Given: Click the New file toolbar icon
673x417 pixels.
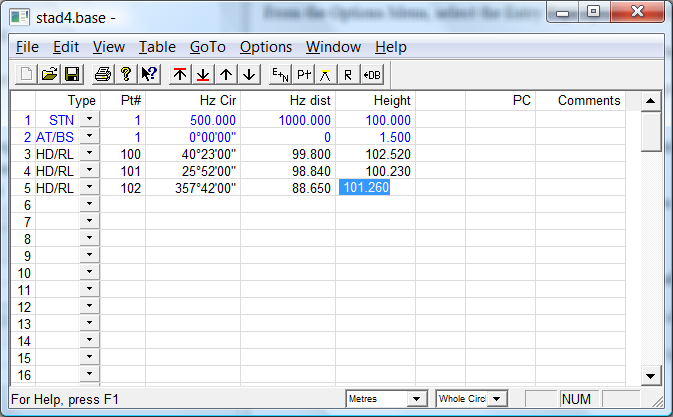Looking at the screenshot, I should point(26,74).
